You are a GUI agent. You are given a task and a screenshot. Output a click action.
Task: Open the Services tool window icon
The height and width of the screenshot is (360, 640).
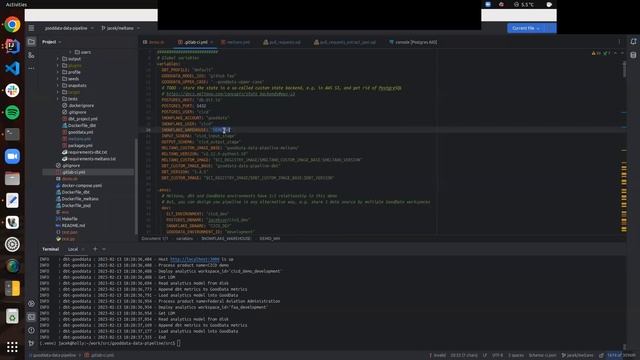click(31, 303)
